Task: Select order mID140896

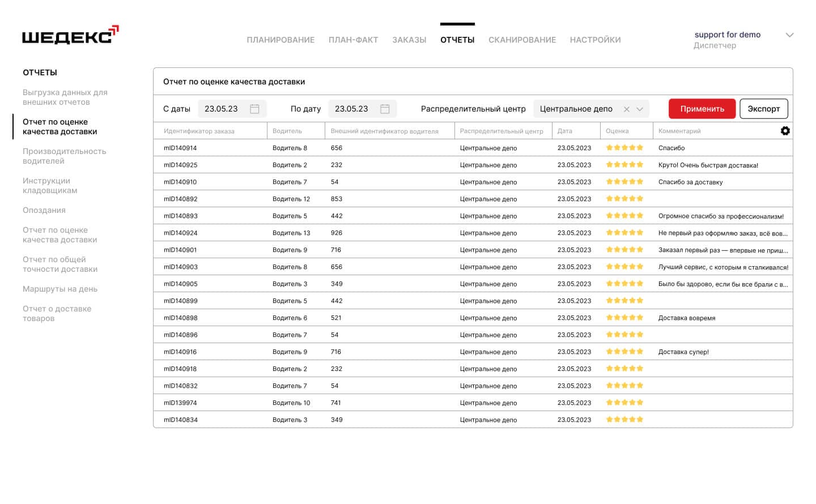Action: 180,335
